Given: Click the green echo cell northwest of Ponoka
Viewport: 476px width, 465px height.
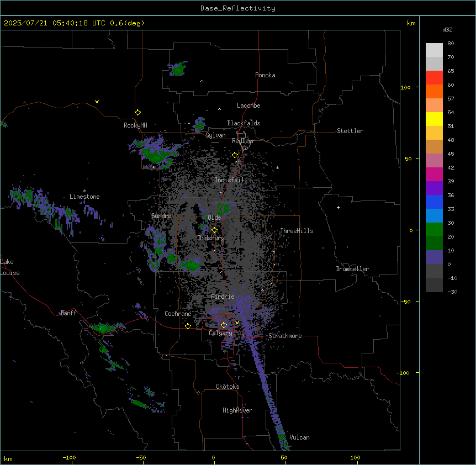Looking at the screenshot, I should (178, 69).
